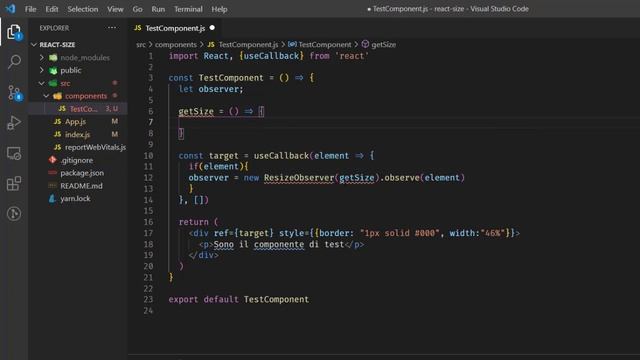Click 'export default TestComponent' line
The height and width of the screenshot is (360, 640).
pos(239,299)
